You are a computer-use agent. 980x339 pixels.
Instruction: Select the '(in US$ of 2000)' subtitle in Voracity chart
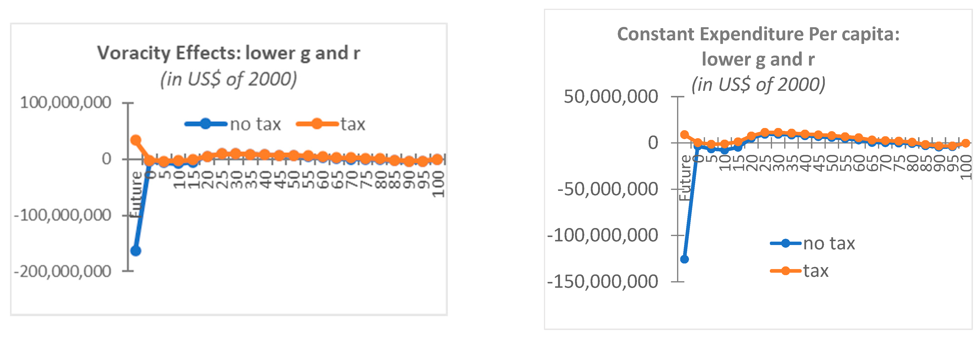coord(228,79)
